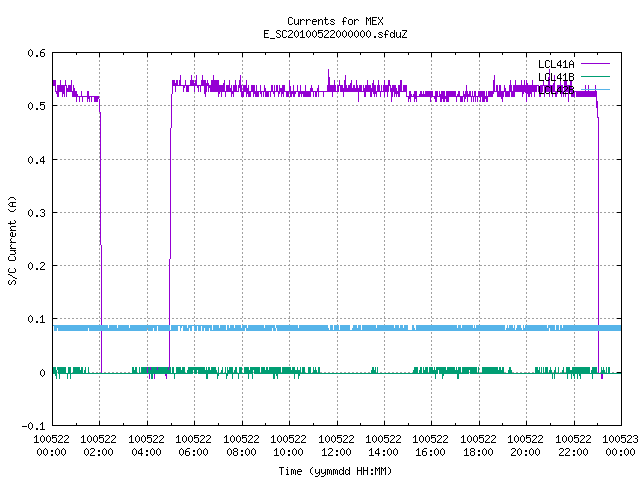Viewport: 640px width, 480px height.
Task: Click the x-axis tick label "10:00"
Action: point(288,452)
